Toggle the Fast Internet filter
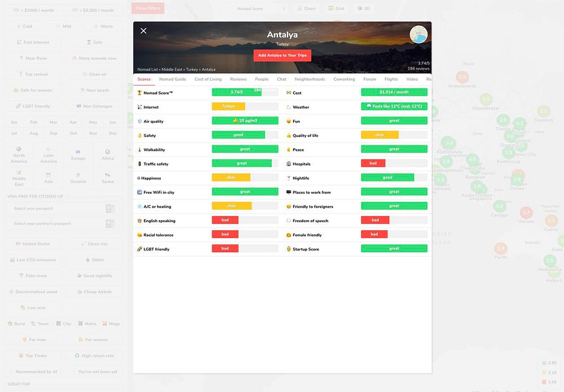Viewport: 564px width, 392px height. tap(33, 42)
